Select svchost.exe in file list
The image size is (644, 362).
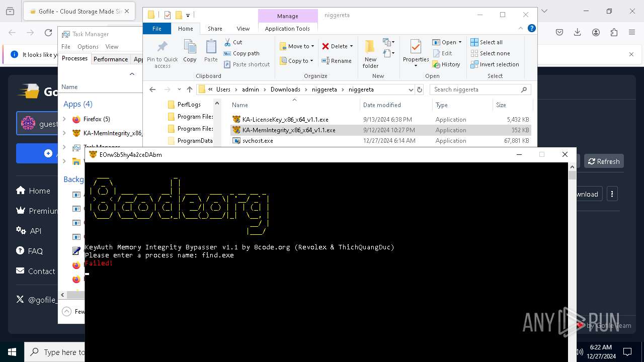(380, 141)
